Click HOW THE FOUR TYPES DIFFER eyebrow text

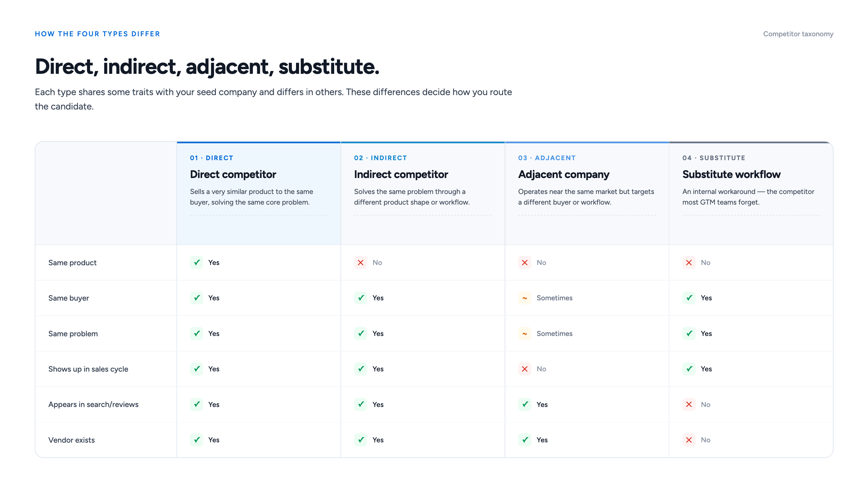coord(97,34)
